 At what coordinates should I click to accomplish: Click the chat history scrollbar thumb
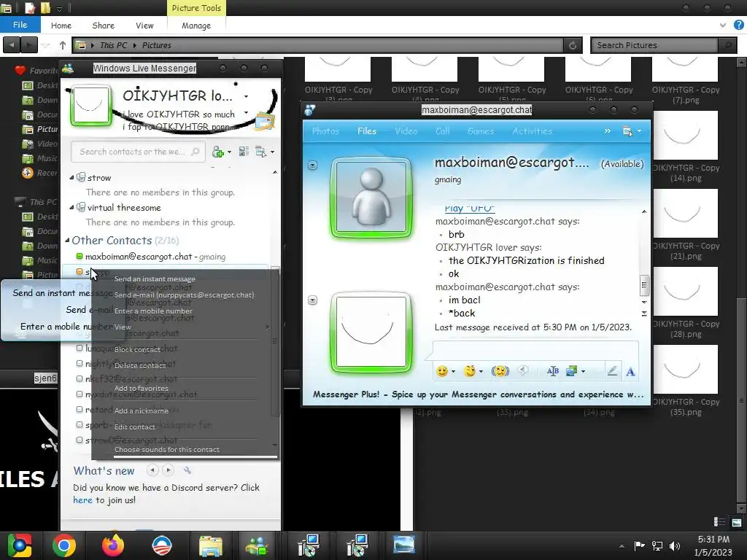(x=643, y=285)
